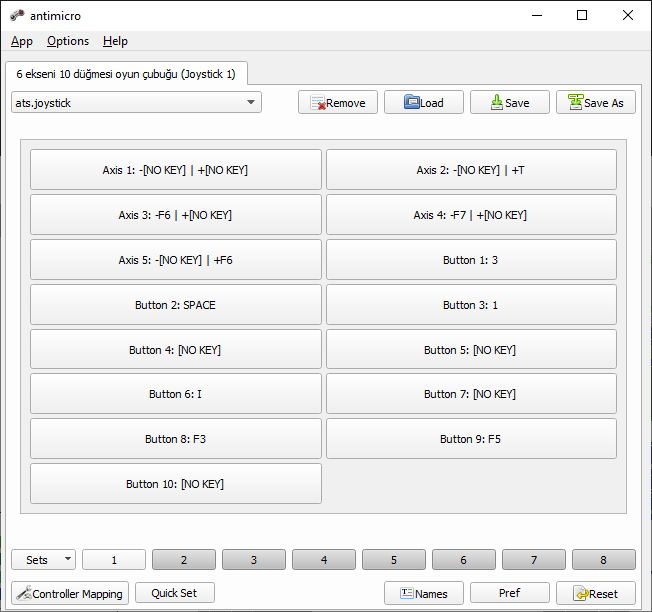Switch to set number 3
Screen dimensions: 652x612
click(254, 560)
